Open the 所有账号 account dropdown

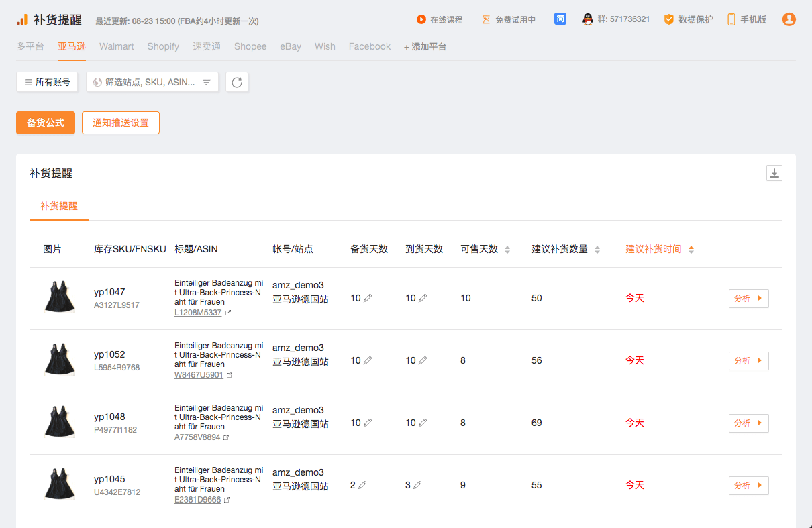click(x=47, y=82)
